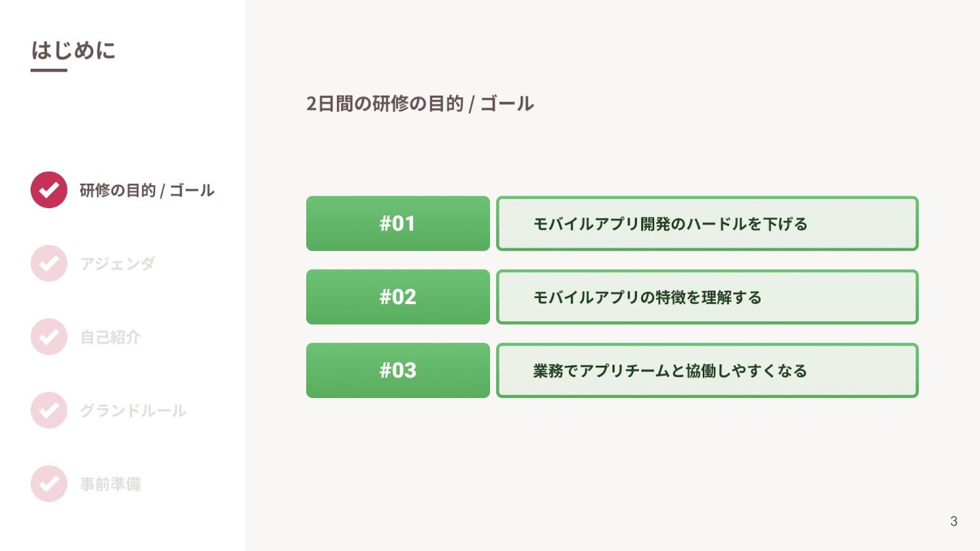
Task: Click the green #01 box
Action: click(x=398, y=223)
